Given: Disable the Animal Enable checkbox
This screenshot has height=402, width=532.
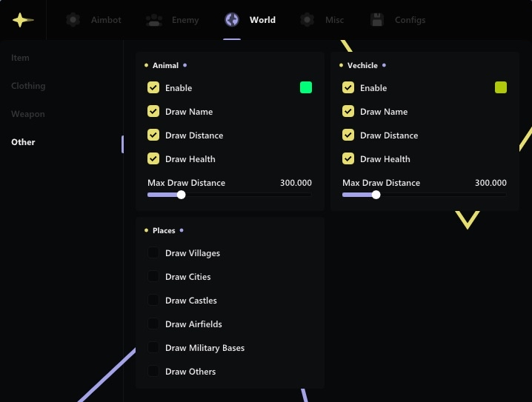Looking at the screenshot, I should pyautogui.click(x=153, y=88).
